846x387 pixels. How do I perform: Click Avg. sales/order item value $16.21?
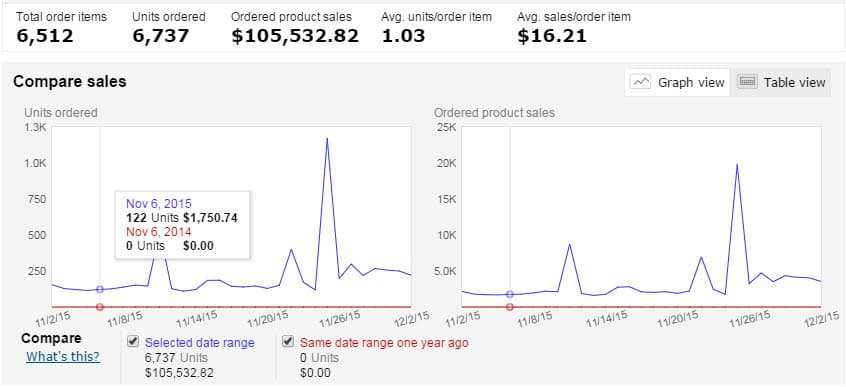551,36
